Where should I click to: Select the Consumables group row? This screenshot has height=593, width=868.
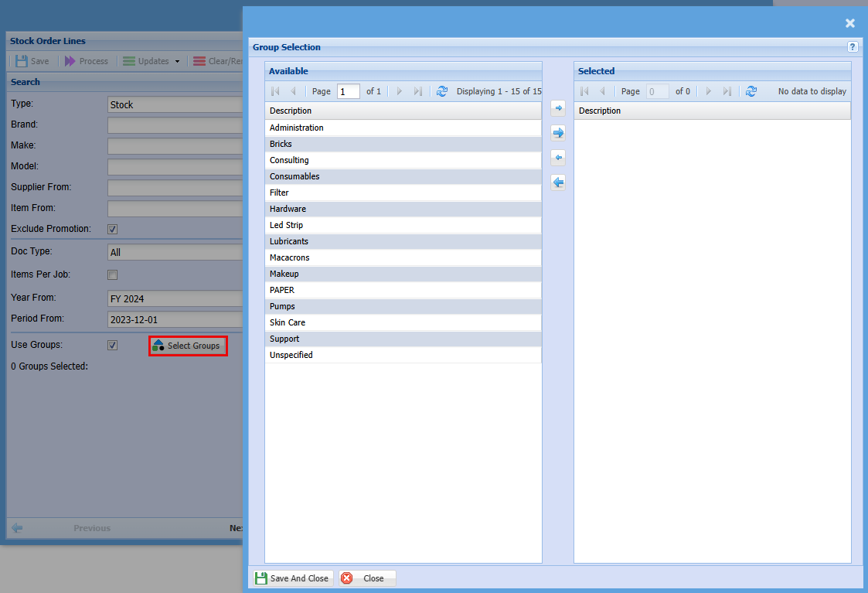click(403, 176)
